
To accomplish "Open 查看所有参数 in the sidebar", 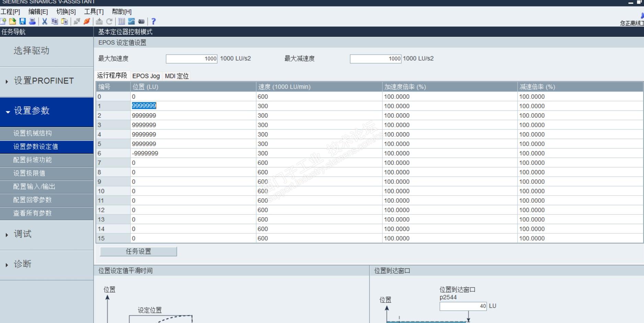I will pos(47,213).
